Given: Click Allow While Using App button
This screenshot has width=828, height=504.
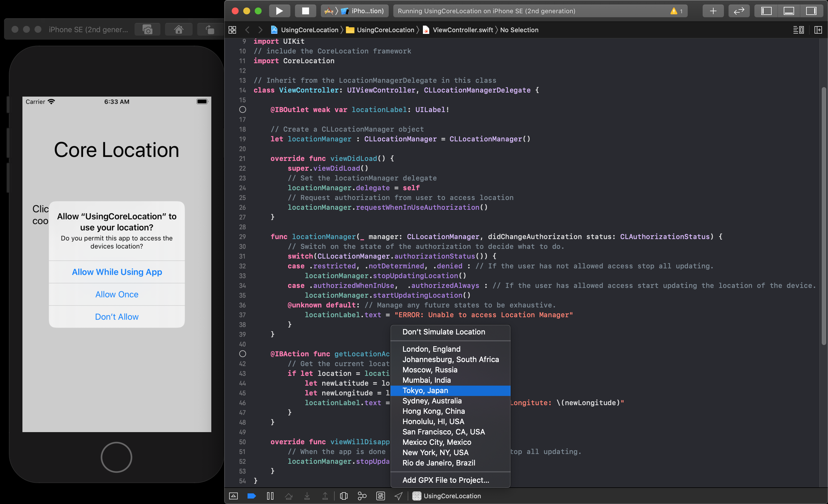Looking at the screenshot, I should tap(116, 271).
